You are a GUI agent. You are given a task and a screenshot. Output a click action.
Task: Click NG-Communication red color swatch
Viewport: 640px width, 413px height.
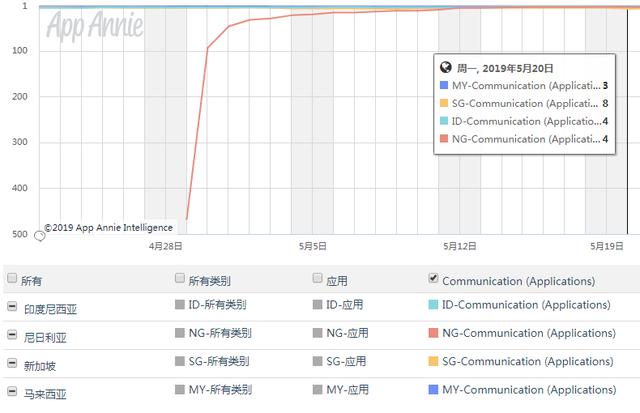(x=433, y=333)
